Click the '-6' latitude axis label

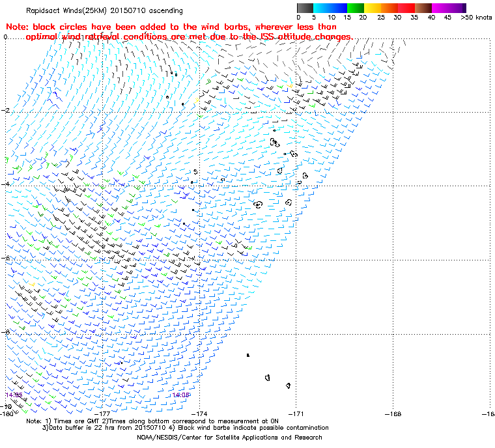click(x=5, y=258)
